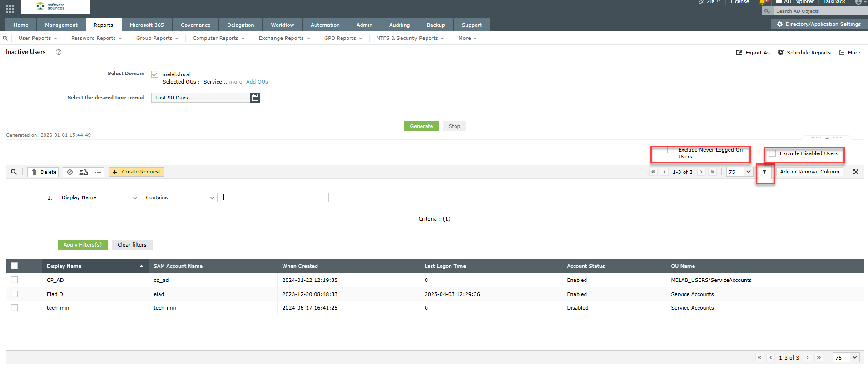Viewport: 868px width, 390px height.
Task: Click the move users icon in toolbar
Action: pyautogui.click(x=84, y=172)
